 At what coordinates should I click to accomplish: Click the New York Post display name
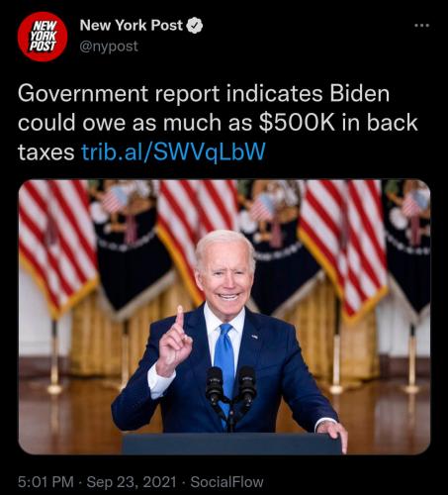(x=132, y=26)
